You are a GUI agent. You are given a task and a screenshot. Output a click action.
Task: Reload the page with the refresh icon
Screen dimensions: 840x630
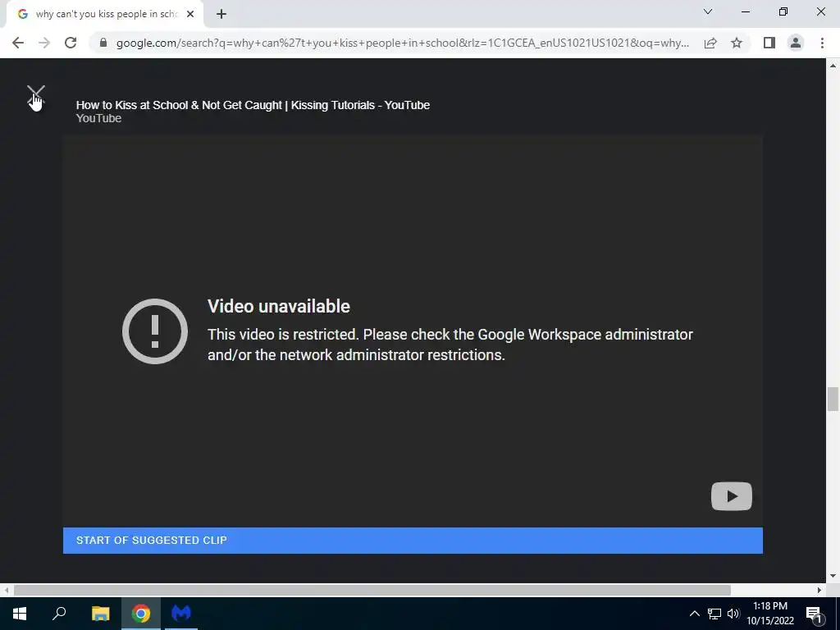tap(71, 43)
